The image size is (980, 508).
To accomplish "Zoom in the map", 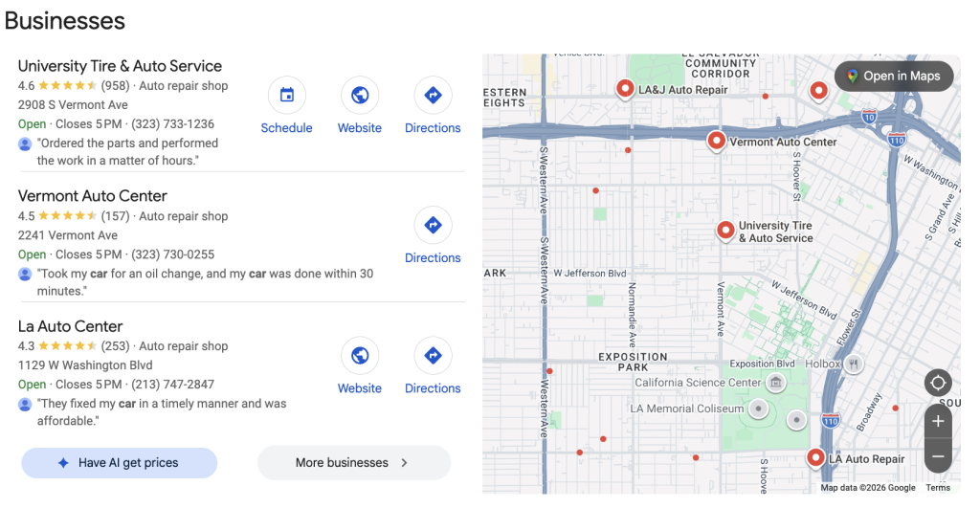I will (938, 422).
